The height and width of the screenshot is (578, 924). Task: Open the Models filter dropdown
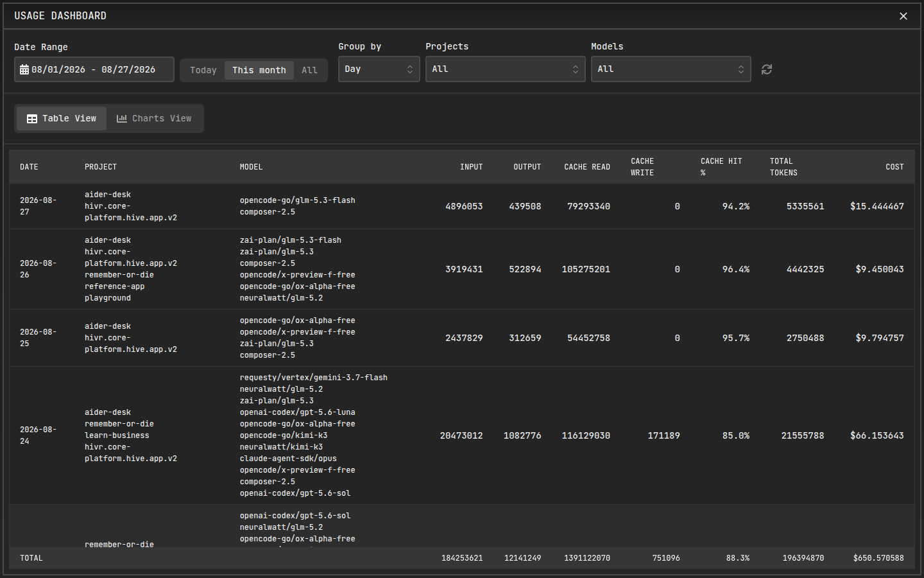[x=671, y=69]
